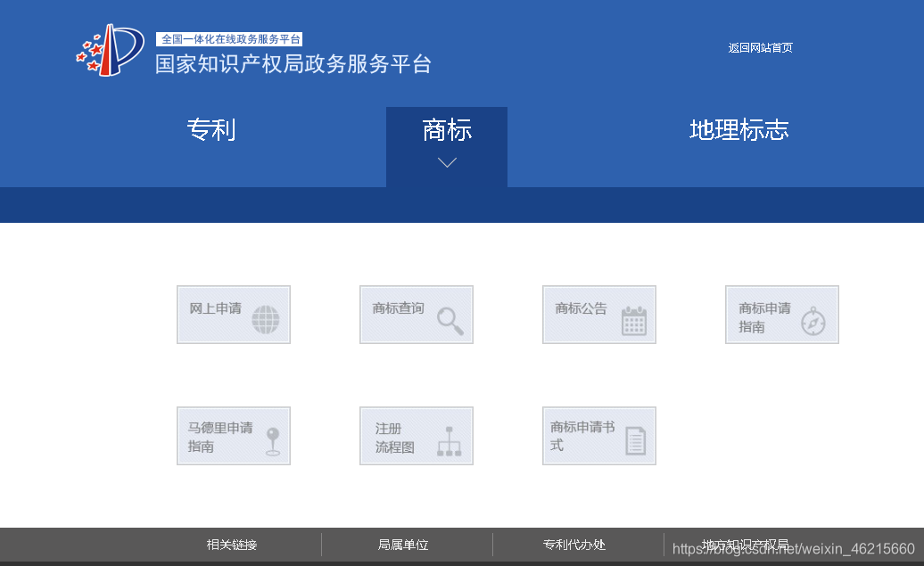The image size is (924, 566).
Task: Open the 网上申请 card label
Action: 215,308
